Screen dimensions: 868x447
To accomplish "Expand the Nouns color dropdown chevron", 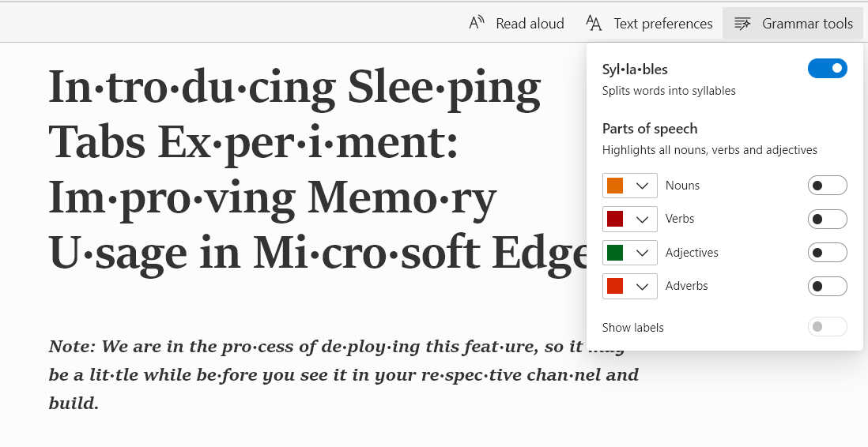I will click(x=642, y=186).
